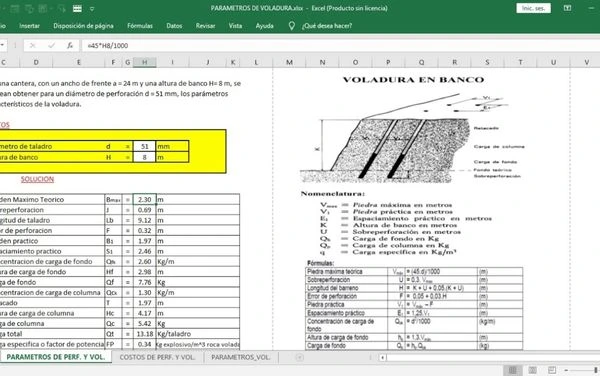Switch to Normal view icon in status bar
This screenshot has width=600, height=376.
click(512, 370)
